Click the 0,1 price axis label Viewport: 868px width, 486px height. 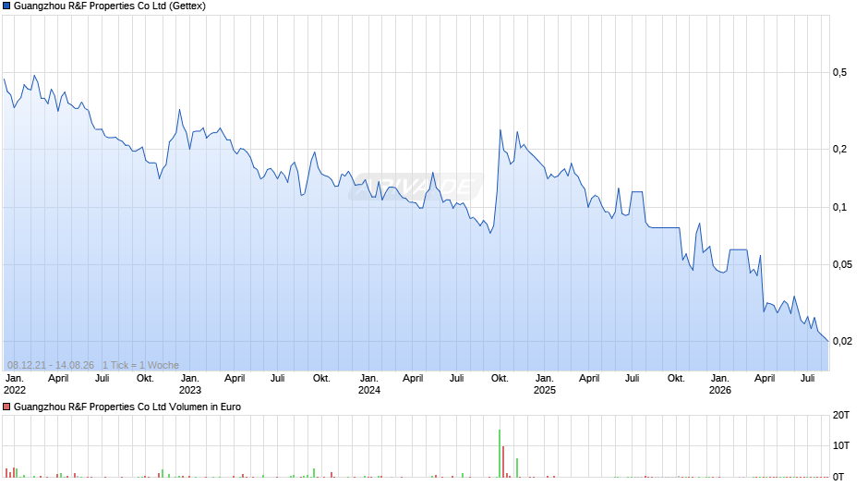click(x=839, y=207)
